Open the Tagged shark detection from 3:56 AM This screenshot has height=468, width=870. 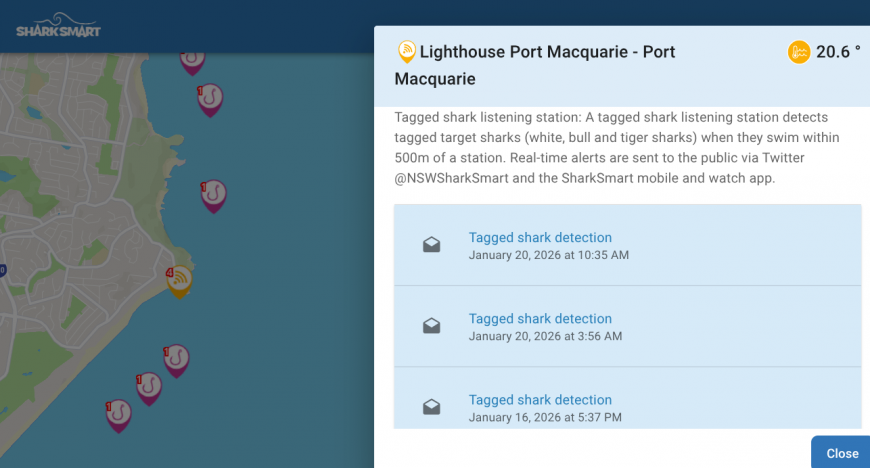(540, 319)
